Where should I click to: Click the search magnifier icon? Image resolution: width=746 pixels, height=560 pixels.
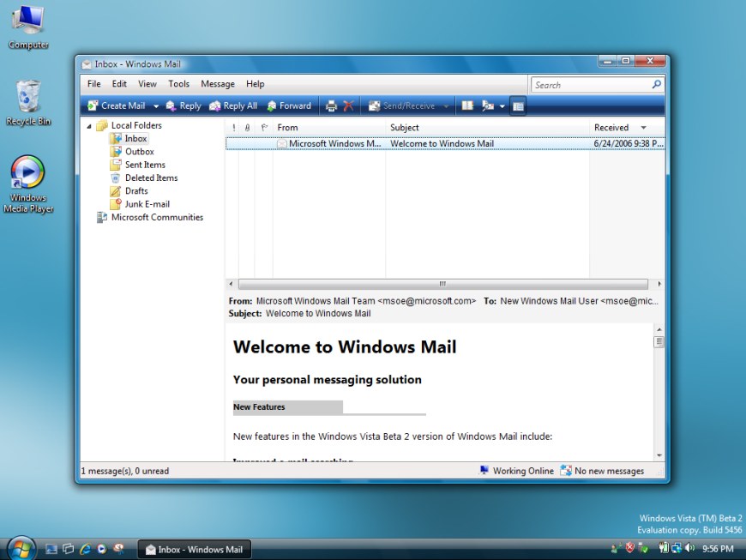pos(657,84)
